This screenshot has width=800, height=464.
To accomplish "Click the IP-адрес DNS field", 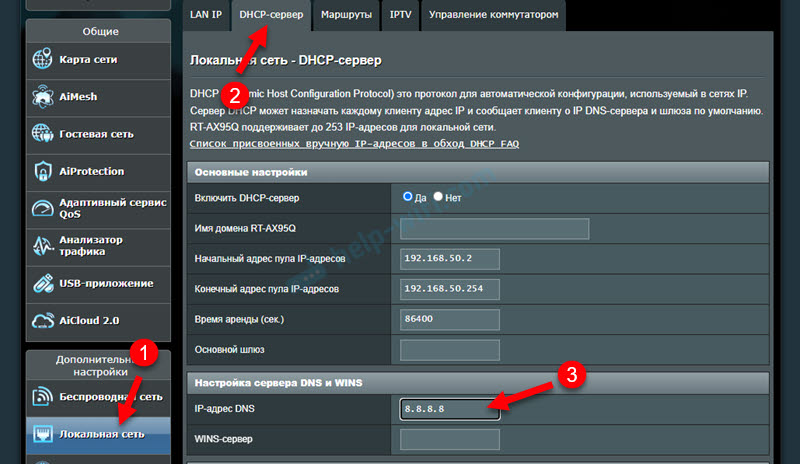I will pyautogui.click(x=450, y=409).
